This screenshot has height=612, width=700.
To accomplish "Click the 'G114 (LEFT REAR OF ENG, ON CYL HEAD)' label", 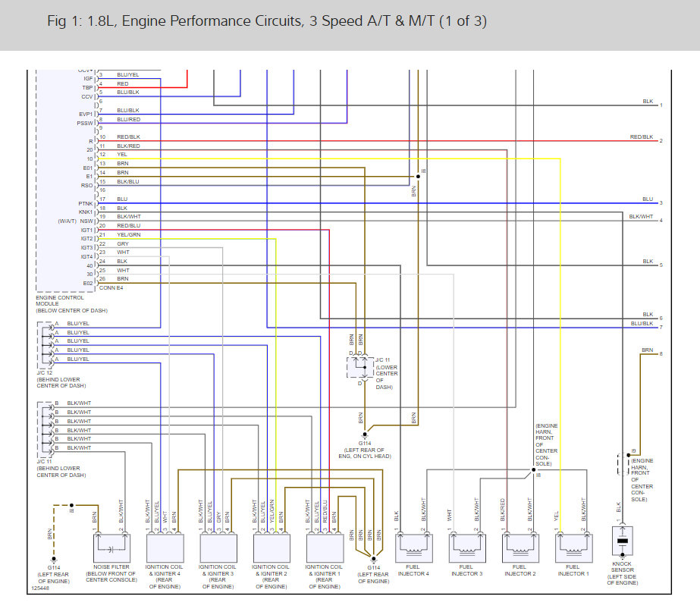I will pyautogui.click(x=365, y=450).
